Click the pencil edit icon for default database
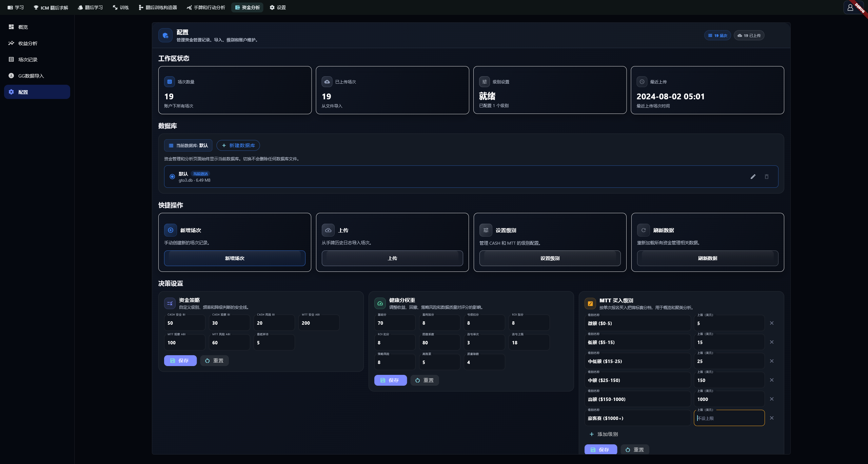 753,177
